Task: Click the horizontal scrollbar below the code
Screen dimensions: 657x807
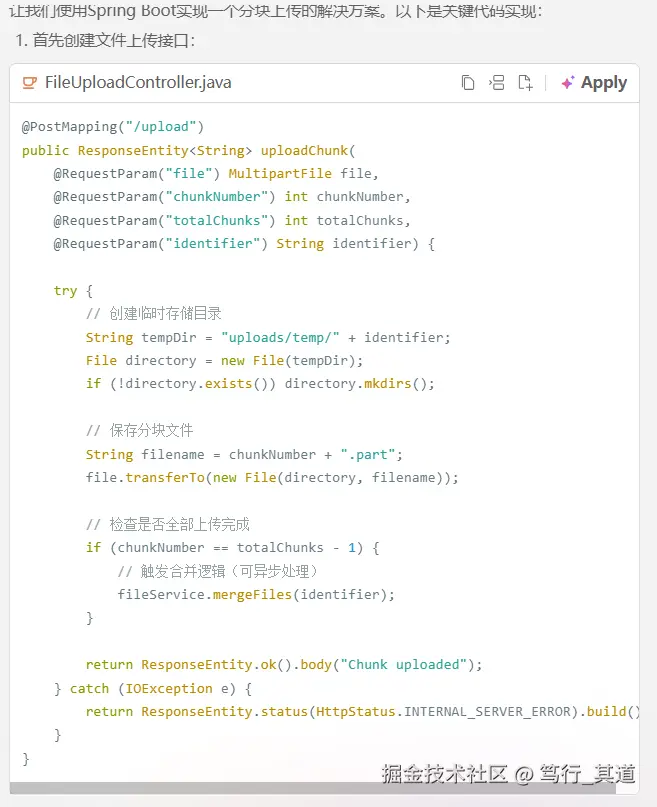Action: [320, 788]
